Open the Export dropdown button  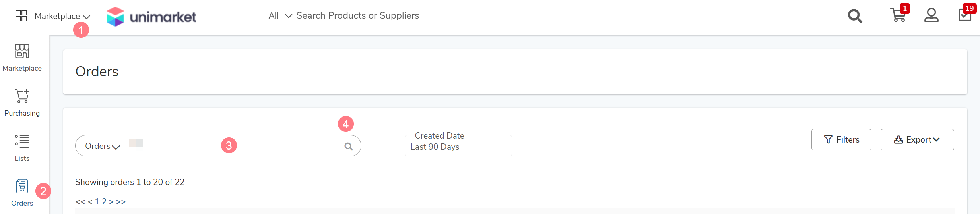tap(917, 140)
